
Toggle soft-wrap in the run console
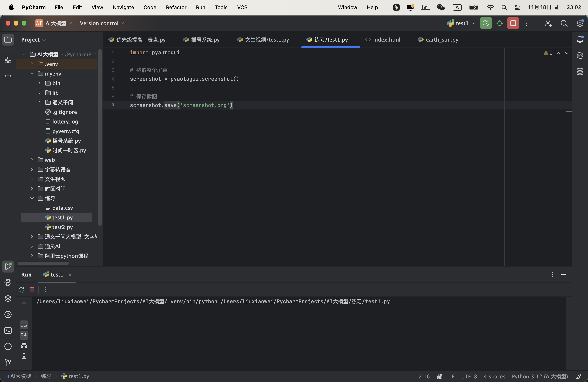coord(24,325)
